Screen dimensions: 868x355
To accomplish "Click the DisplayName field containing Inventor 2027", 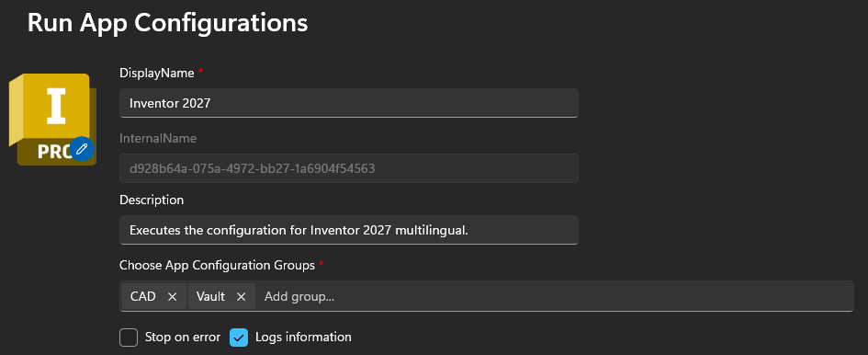I will [x=349, y=103].
